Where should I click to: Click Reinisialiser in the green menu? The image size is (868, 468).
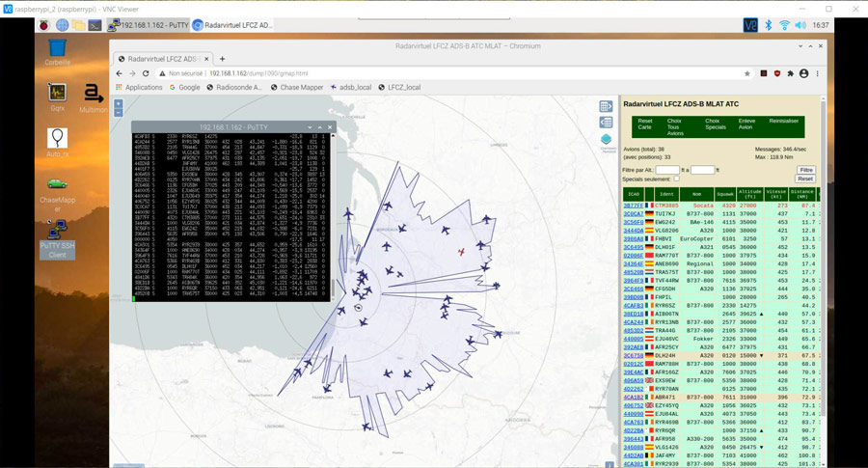click(x=783, y=121)
